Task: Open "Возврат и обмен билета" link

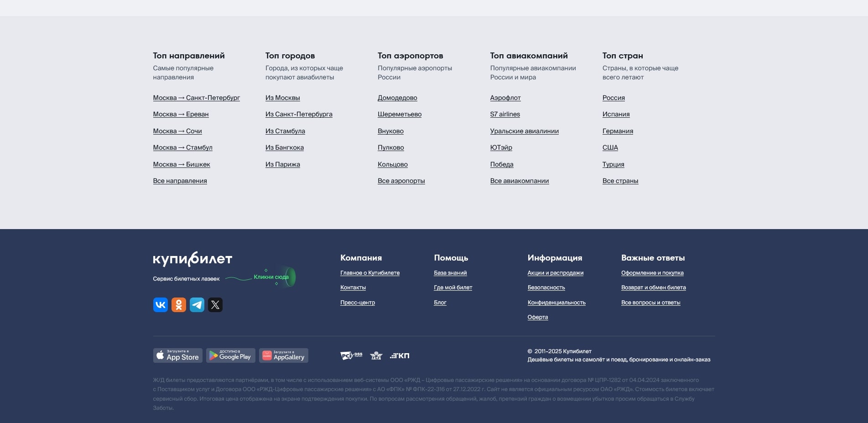Action: click(654, 287)
